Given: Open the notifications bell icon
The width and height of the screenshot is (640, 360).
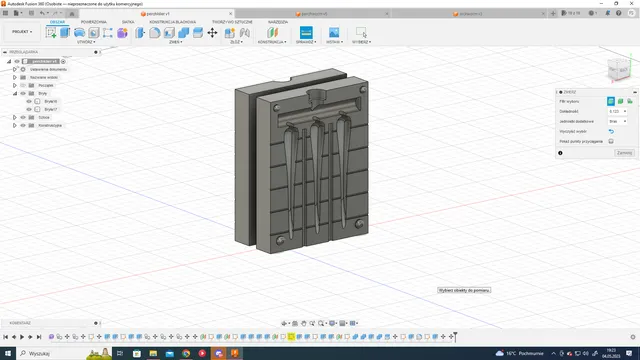Looking at the screenshot, I should point(608,13).
